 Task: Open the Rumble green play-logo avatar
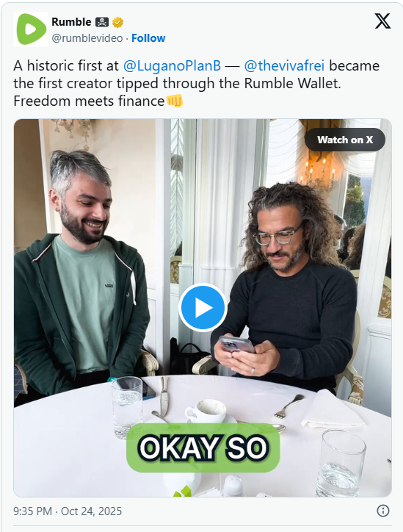point(31,29)
